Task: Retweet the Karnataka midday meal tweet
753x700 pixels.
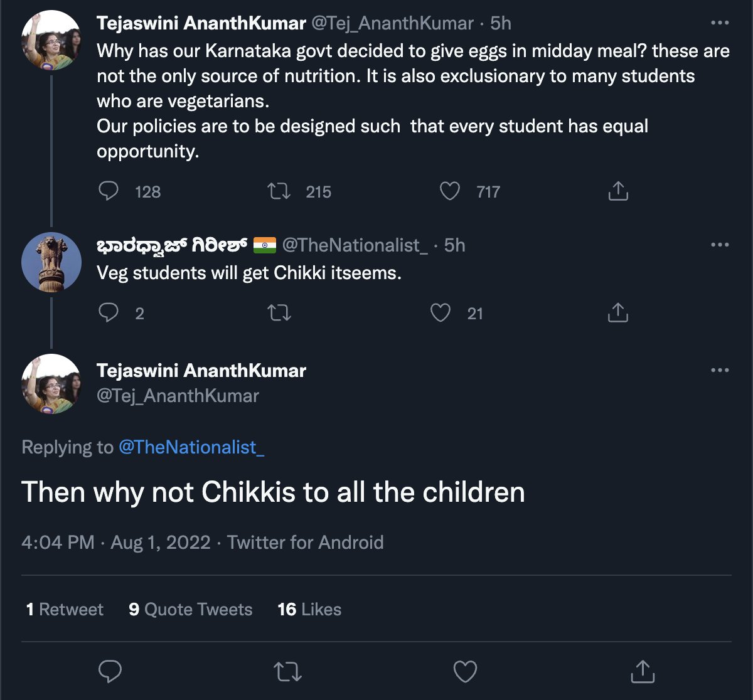Action: 279,191
